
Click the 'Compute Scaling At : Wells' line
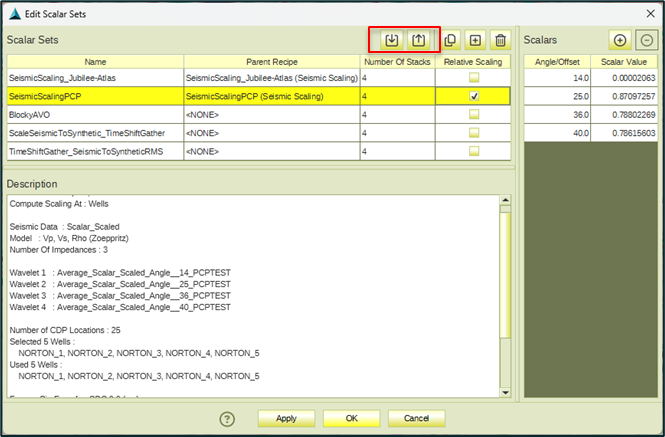tap(59, 204)
